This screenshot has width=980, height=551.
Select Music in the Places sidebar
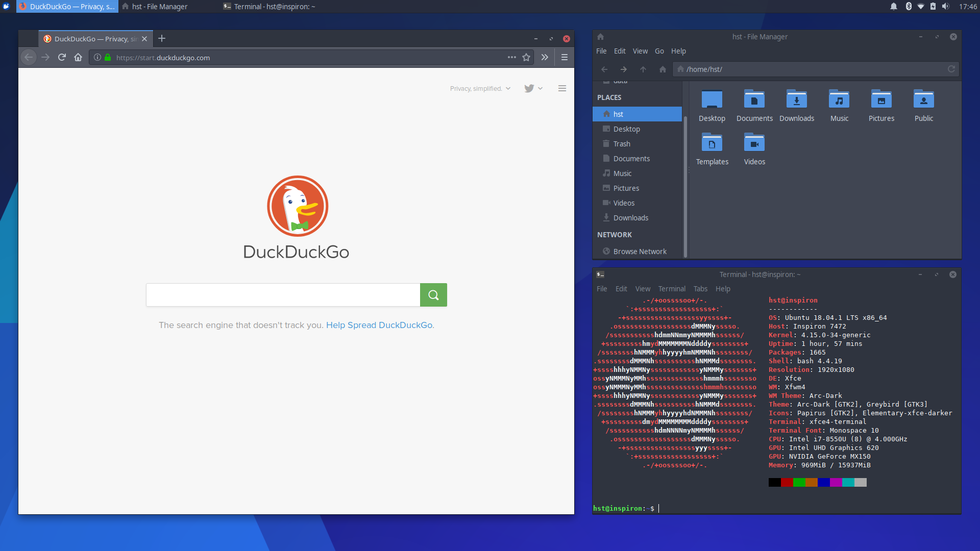[x=637, y=173]
